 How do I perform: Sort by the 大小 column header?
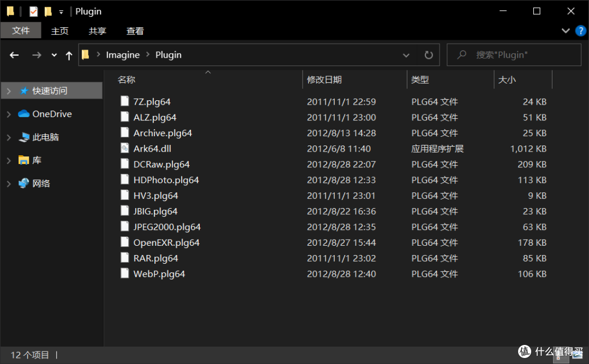coord(507,80)
